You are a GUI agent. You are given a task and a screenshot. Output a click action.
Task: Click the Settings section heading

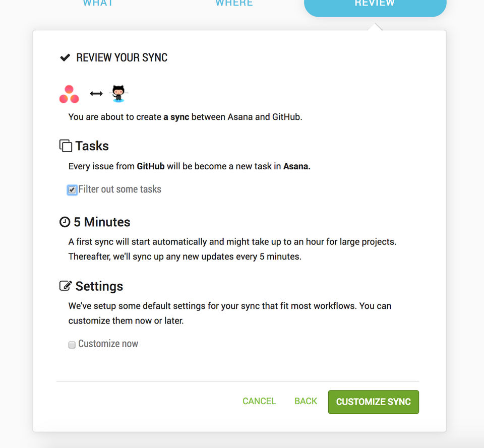coord(99,286)
